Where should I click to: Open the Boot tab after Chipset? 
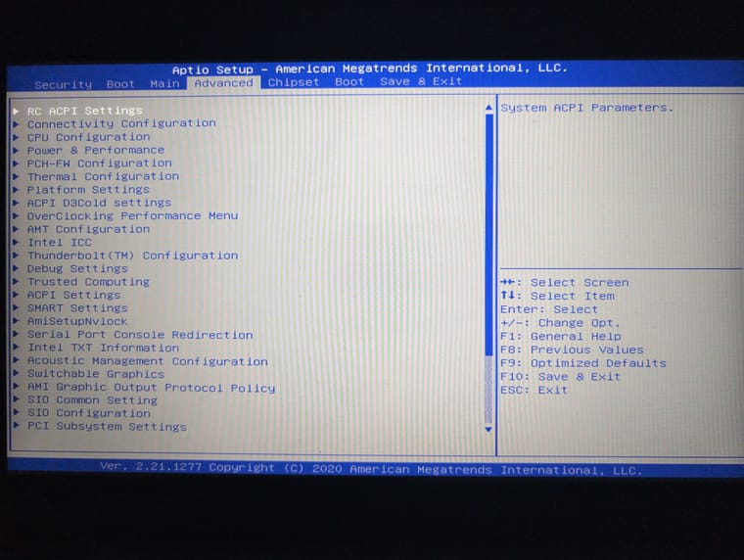349,81
